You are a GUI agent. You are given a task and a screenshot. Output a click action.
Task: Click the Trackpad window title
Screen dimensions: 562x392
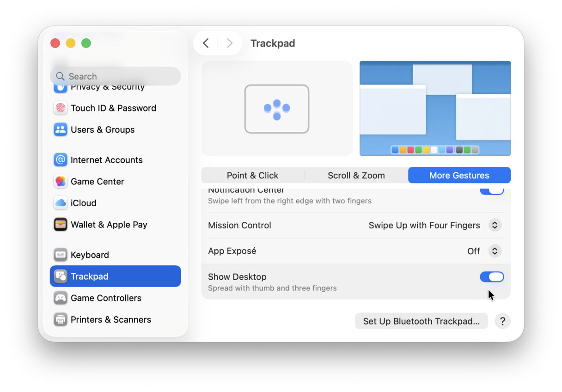[x=273, y=43]
